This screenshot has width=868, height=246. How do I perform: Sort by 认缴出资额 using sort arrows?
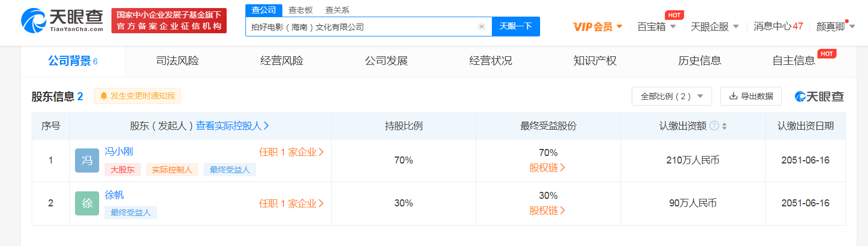[724, 126]
